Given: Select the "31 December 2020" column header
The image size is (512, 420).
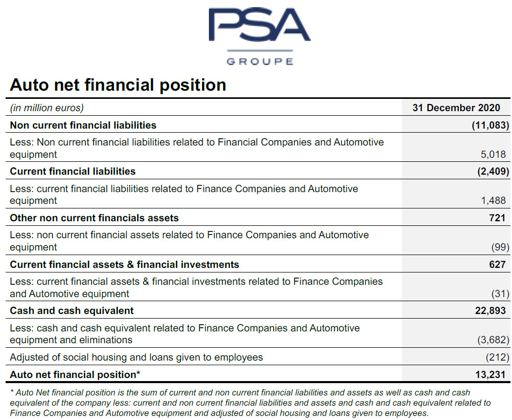Looking at the screenshot, I should pos(456,108).
